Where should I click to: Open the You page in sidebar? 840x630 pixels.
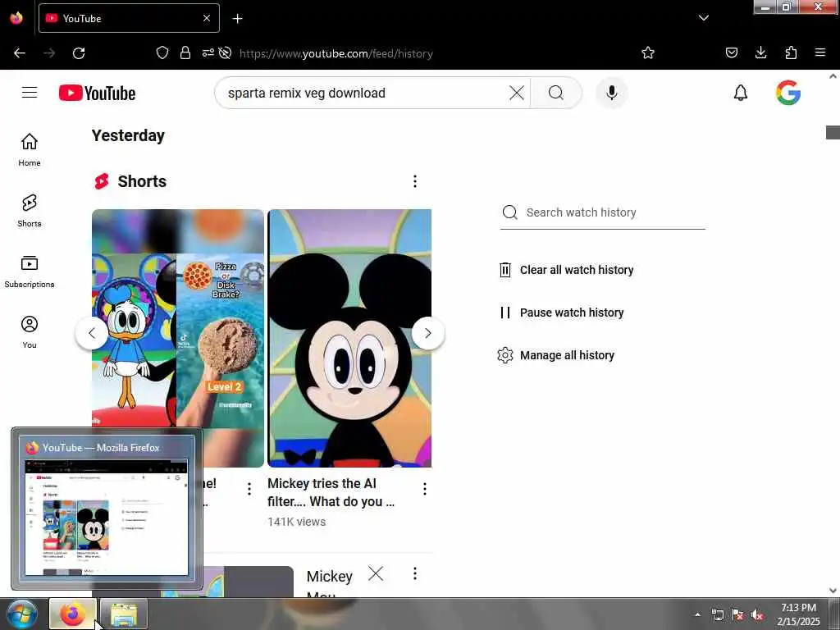coord(30,332)
